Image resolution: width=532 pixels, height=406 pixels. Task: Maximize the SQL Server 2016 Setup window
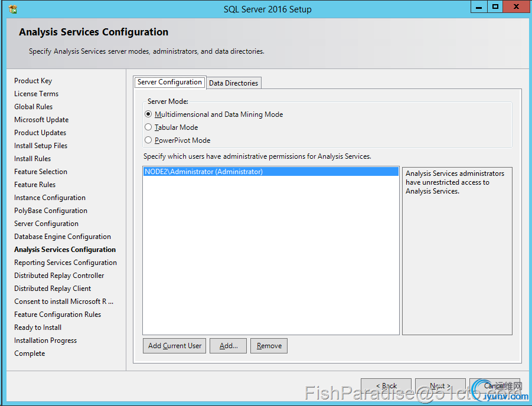495,6
